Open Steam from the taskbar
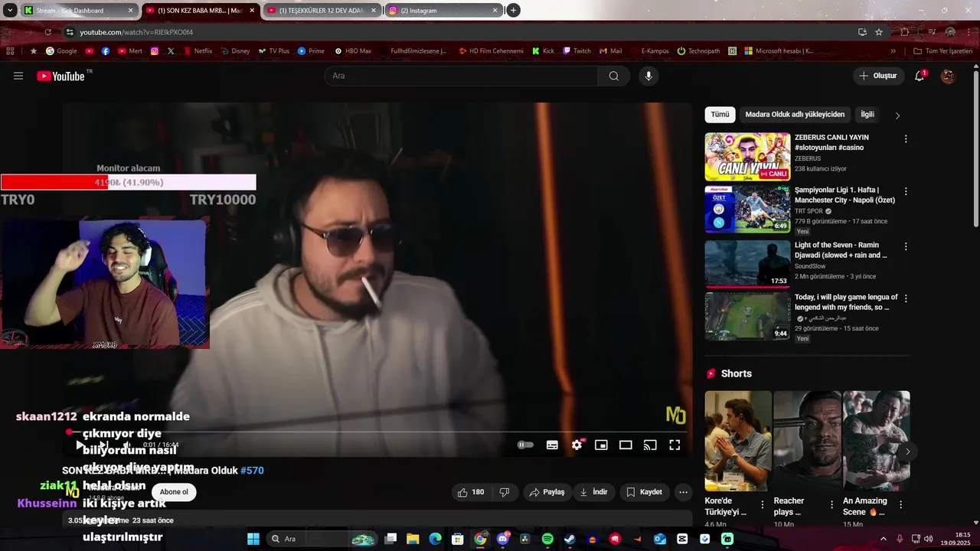 click(x=570, y=539)
